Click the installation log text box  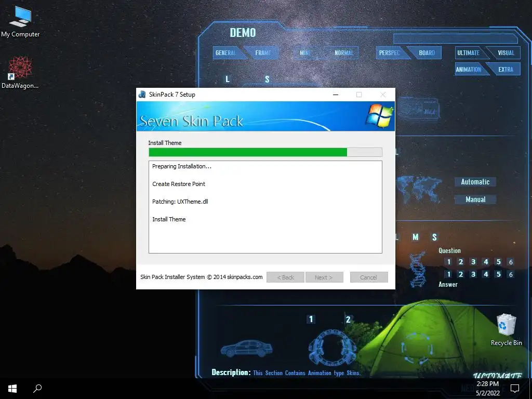click(265, 207)
